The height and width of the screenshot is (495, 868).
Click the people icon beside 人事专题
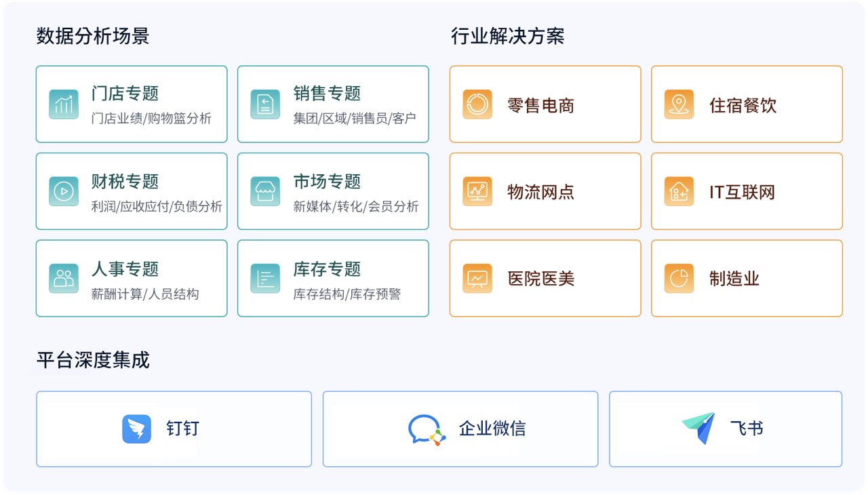64,278
